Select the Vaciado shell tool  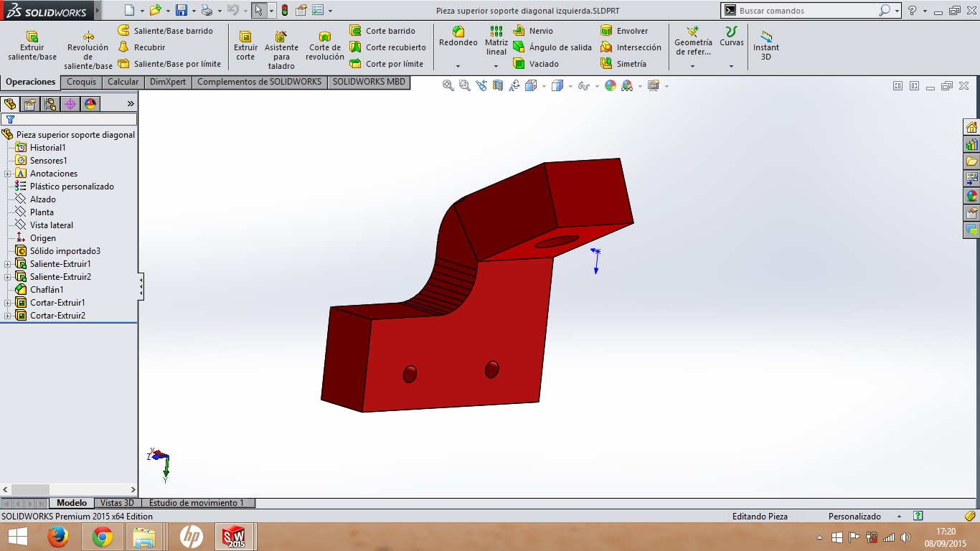[536, 64]
